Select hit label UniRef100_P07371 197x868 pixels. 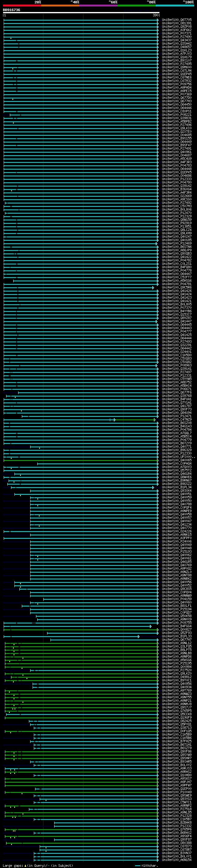177,33
